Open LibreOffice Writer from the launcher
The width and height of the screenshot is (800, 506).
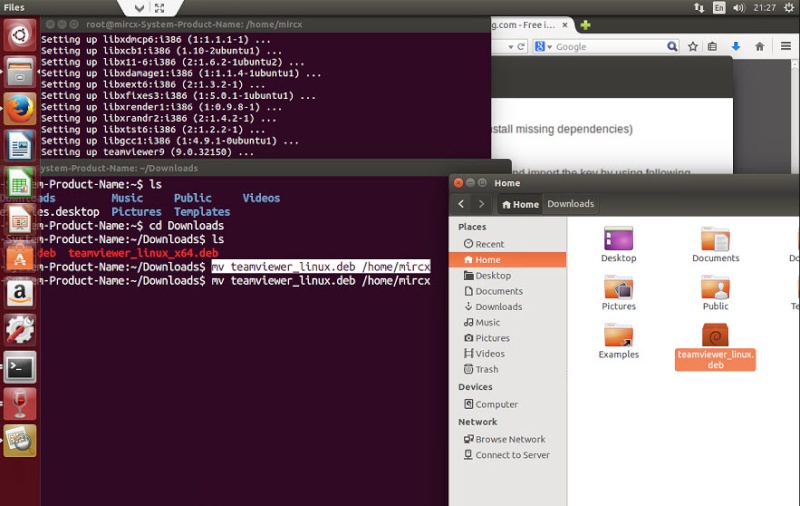tap(20, 145)
